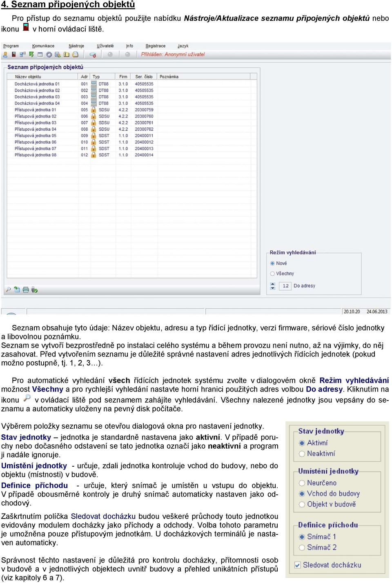Click the Do adresy number field
Viewport: 392px width, 583px height.
pyautogui.click(x=285, y=286)
